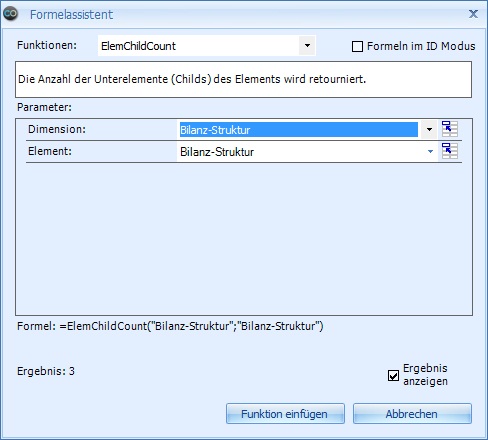The image size is (488, 440).
Task: Expand the Dimension dropdown arrow
Action: 429,129
